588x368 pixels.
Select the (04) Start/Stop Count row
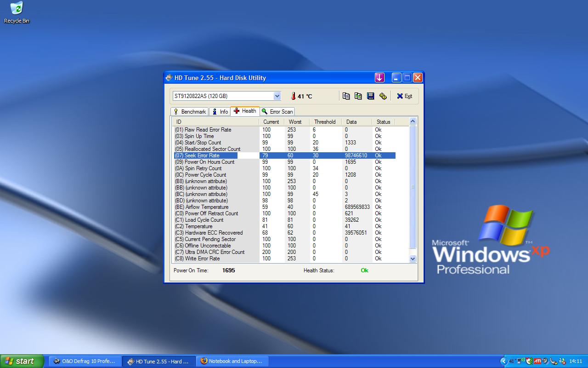pos(284,143)
